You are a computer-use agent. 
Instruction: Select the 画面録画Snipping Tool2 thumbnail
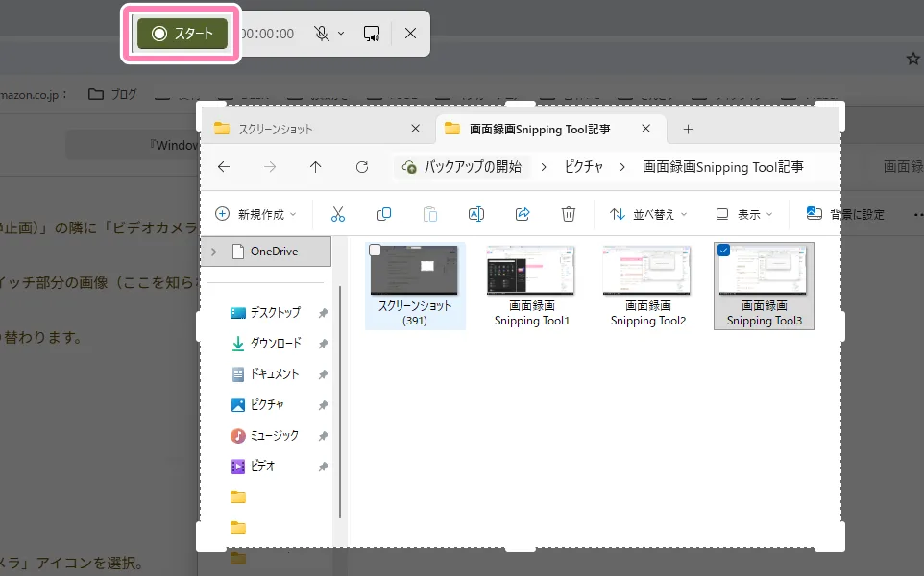[646, 272]
